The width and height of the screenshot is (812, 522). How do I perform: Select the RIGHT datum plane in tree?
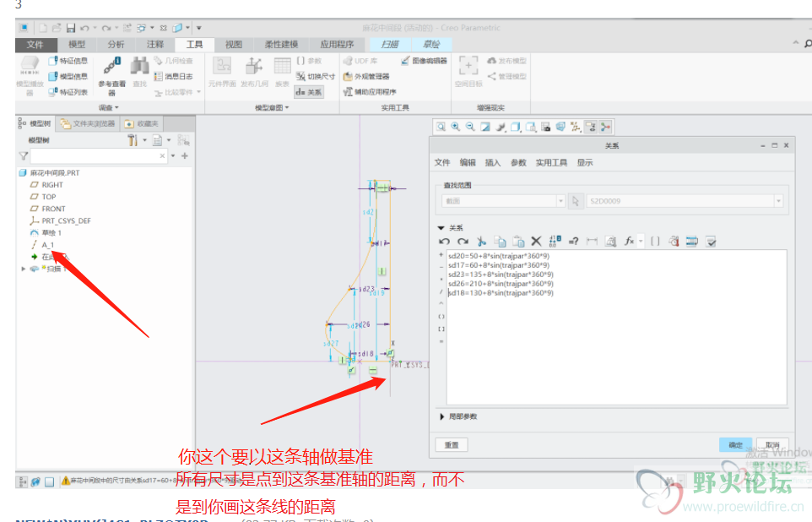(x=46, y=185)
